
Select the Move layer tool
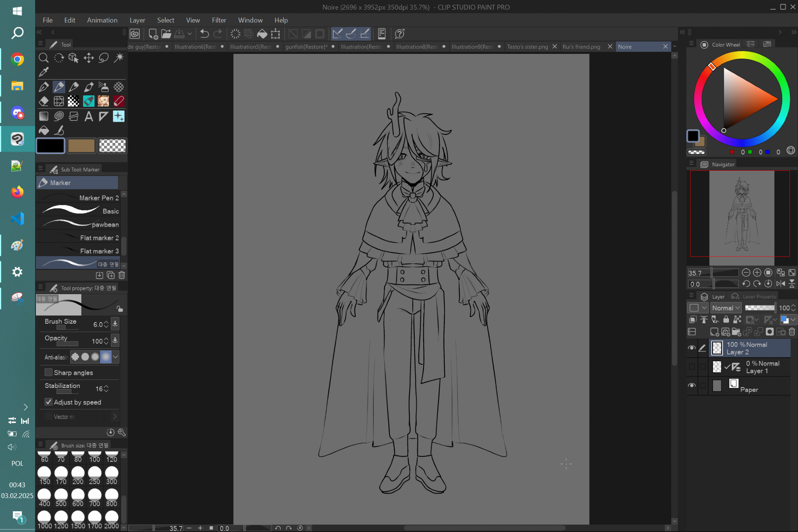(x=89, y=58)
